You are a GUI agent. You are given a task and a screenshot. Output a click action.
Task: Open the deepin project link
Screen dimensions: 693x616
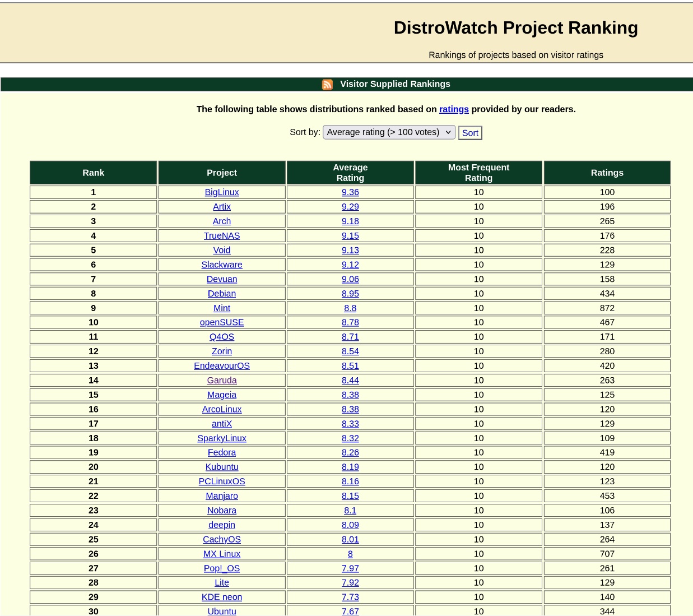point(222,526)
